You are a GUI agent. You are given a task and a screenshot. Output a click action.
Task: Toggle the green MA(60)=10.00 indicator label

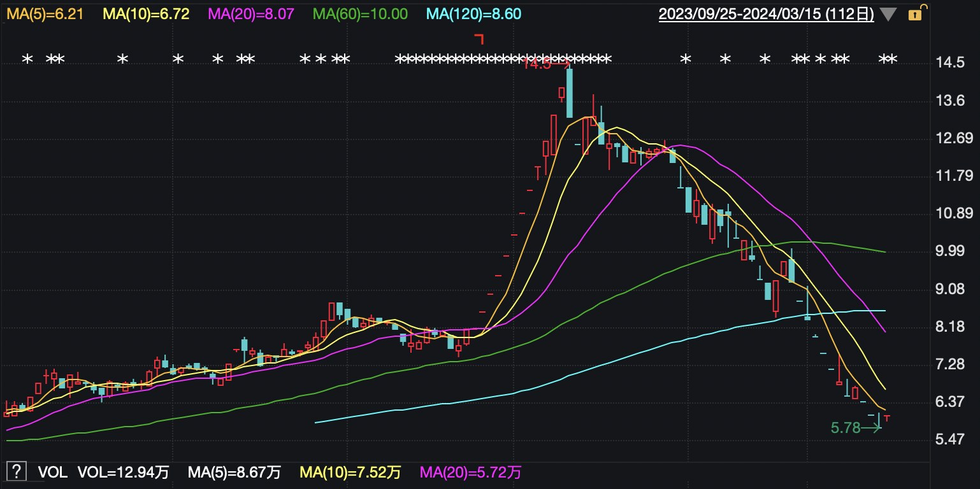tap(361, 14)
